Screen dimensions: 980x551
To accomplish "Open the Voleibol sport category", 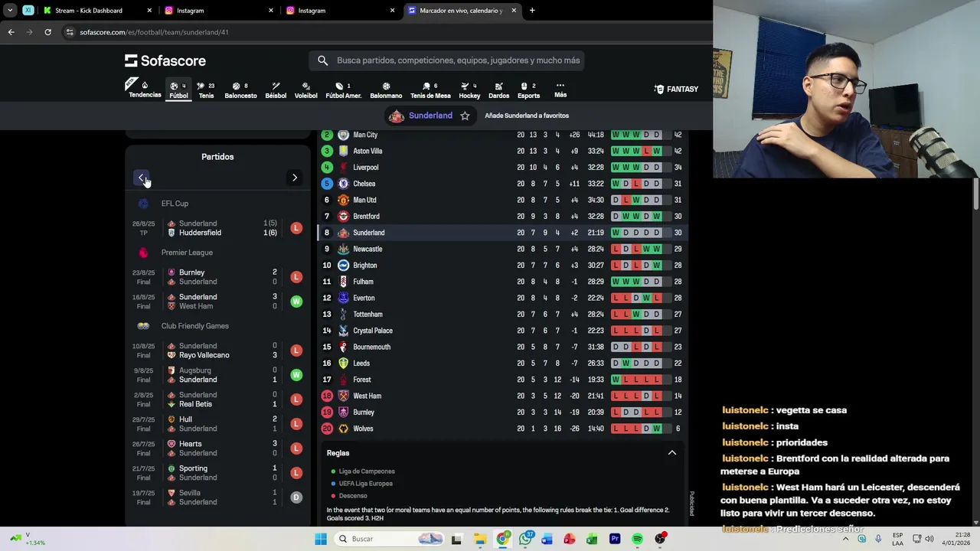I will (x=305, y=90).
